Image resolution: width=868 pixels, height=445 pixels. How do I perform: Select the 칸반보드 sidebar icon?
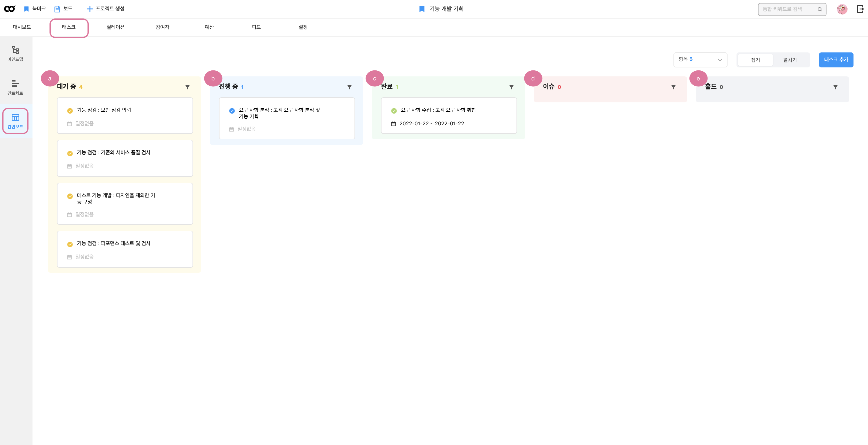click(15, 117)
